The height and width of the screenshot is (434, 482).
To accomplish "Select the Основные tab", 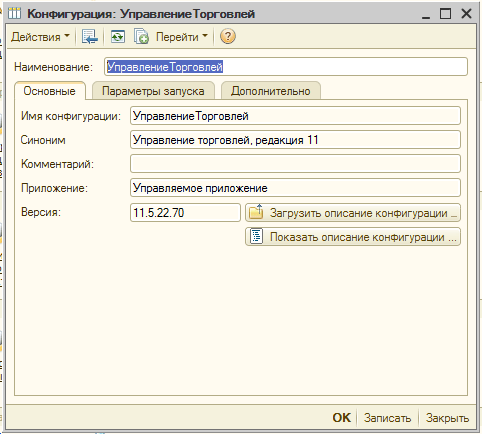I will click(x=49, y=91).
